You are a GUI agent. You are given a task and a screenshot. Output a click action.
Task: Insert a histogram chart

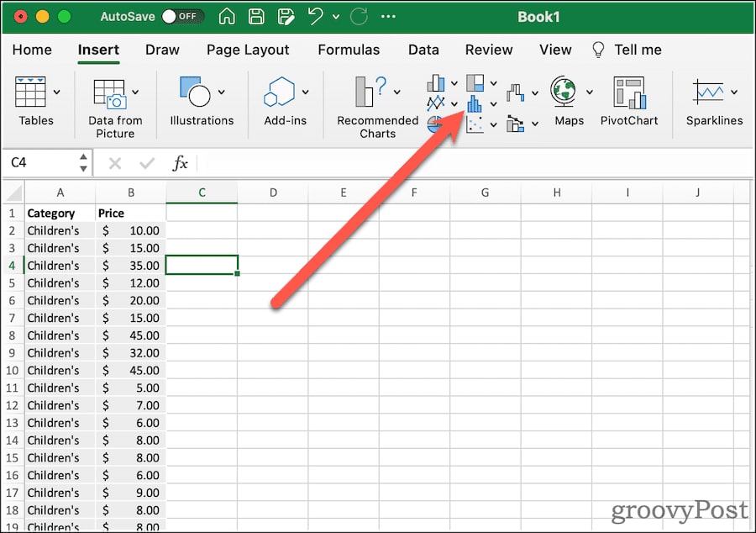coord(475,105)
